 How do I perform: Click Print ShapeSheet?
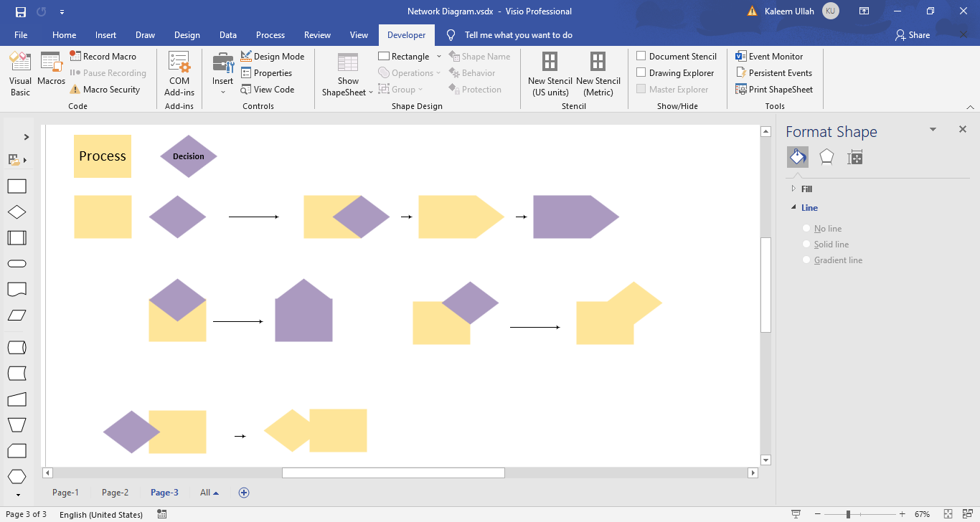click(x=775, y=89)
